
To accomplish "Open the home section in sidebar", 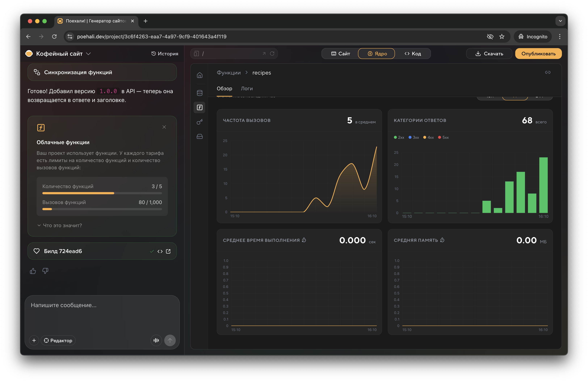I will click(200, 75).
